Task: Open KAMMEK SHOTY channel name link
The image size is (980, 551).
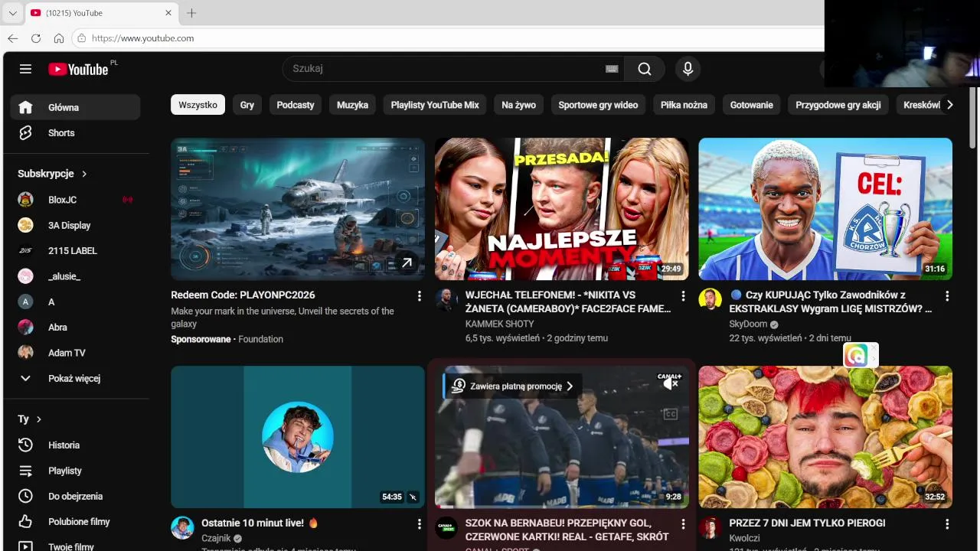Action: (499, 324)
